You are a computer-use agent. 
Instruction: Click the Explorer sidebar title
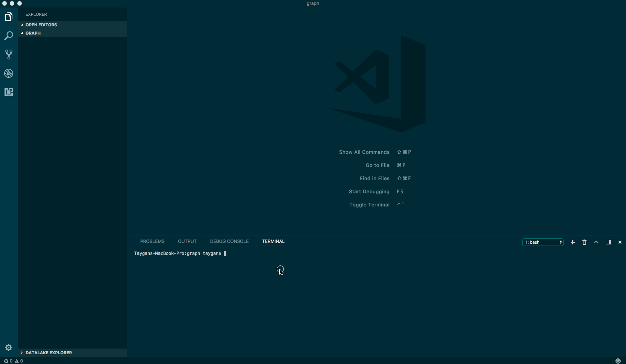pos(36,14)
